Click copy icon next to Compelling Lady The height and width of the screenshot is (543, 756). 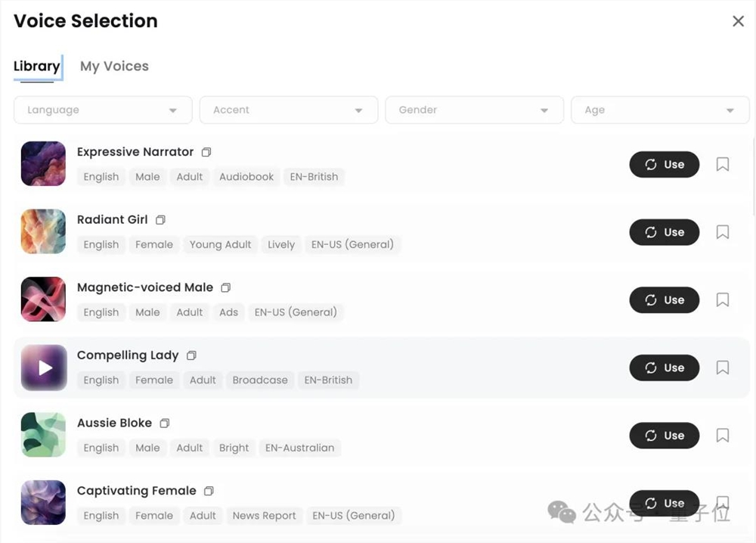[191, 355]
